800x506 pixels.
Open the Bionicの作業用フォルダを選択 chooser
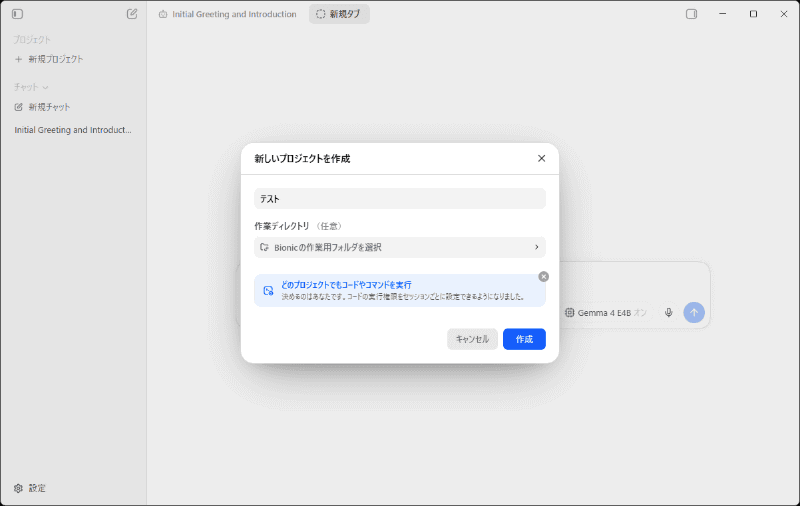[399, 247]
